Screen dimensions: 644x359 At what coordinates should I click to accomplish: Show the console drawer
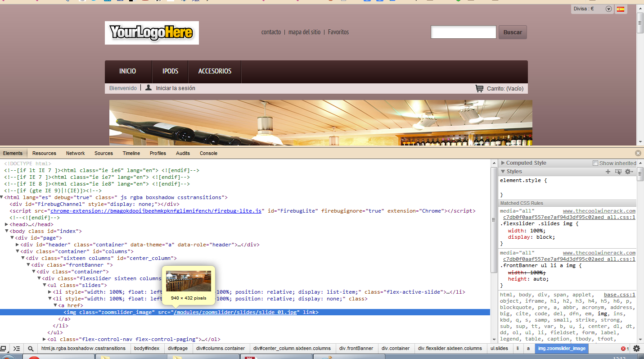click(x=17, y=348)
